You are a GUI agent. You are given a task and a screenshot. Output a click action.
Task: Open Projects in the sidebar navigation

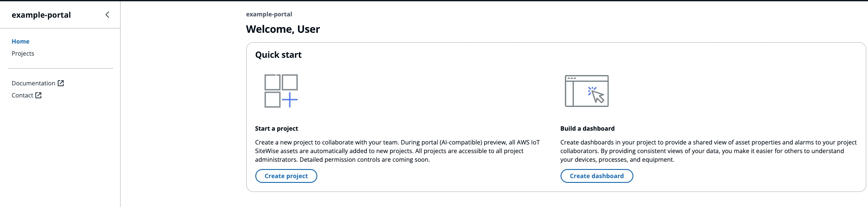23,53
